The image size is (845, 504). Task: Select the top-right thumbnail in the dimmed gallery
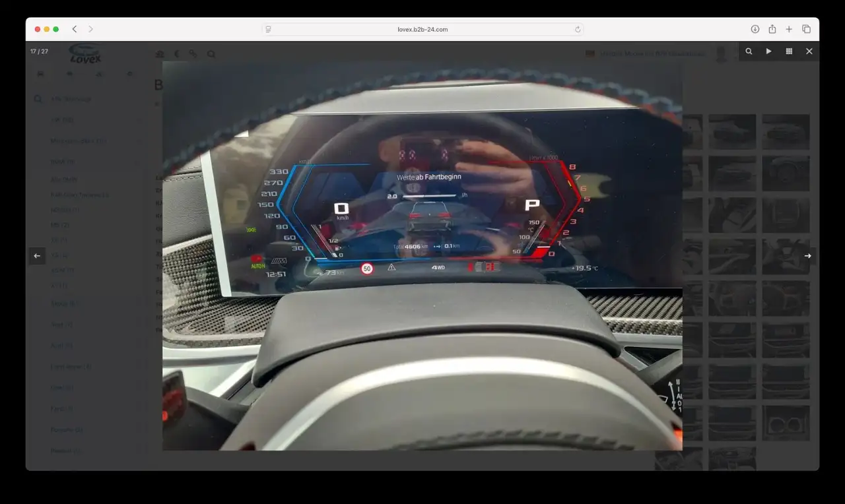pos(786,131)
